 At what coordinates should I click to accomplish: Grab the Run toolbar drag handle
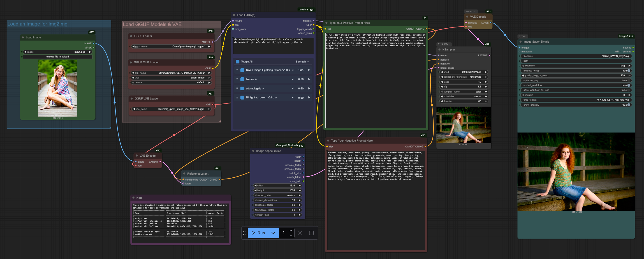244,233
